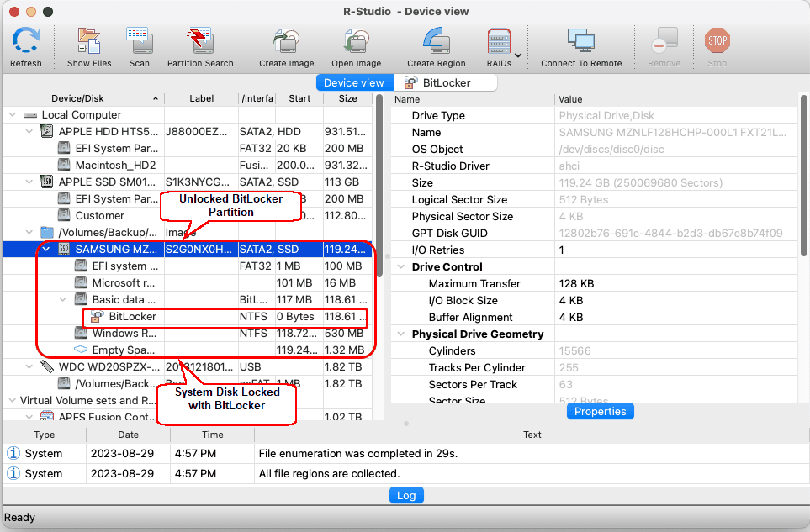This screenshot has height=532, width=810.
Task: Select the APPLE SSD SM01 drive icon
Action: tap(46, 182)
